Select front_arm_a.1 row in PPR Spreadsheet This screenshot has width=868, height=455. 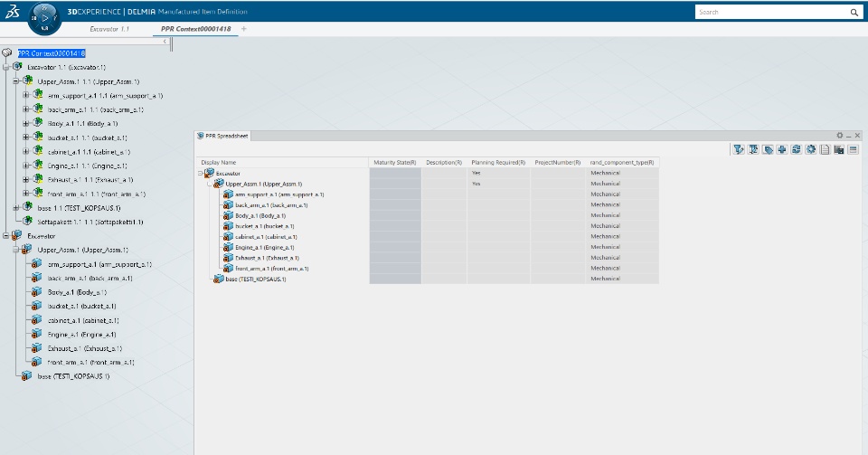pyautogui.click(x=272, y=269)
